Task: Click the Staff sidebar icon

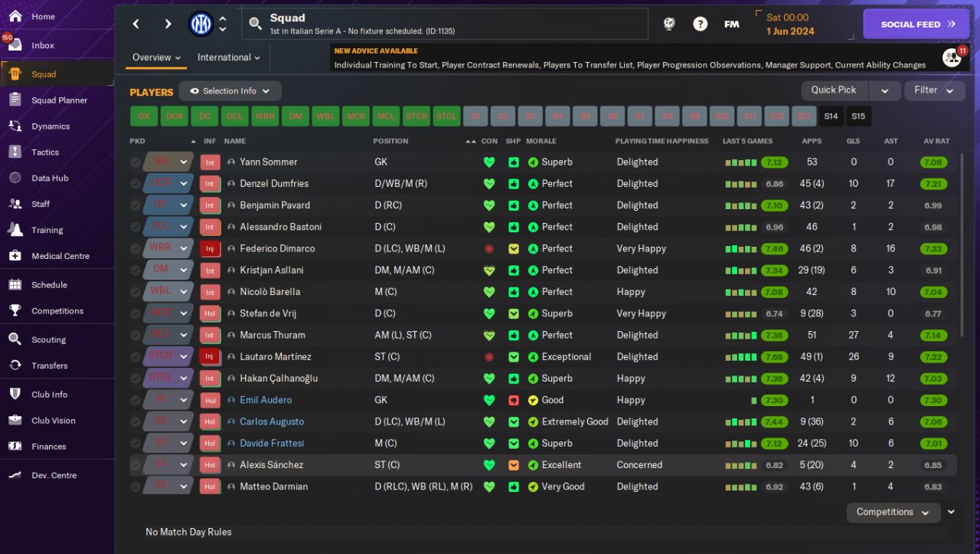Action: (15, 205)
